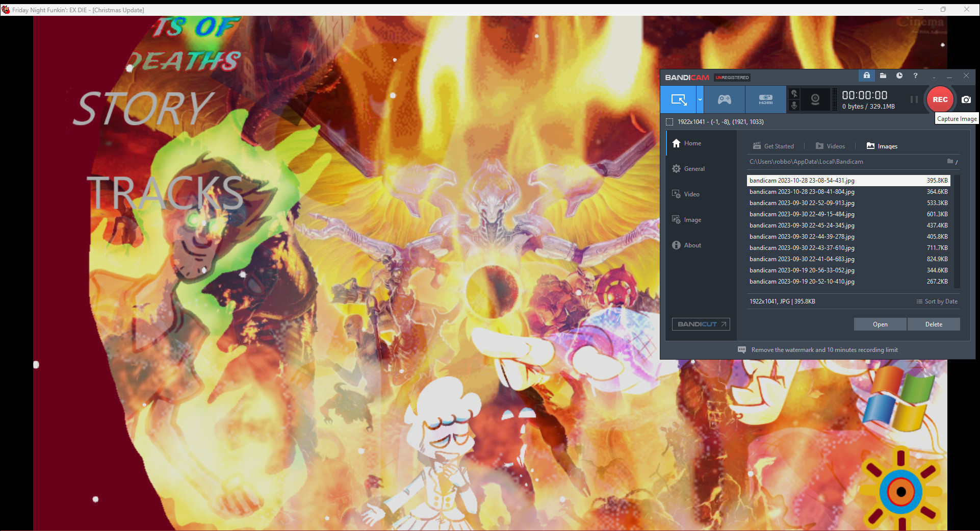Click the padlock icon in Bandicam title bar
Screen dimensions: 980x531
866,75
